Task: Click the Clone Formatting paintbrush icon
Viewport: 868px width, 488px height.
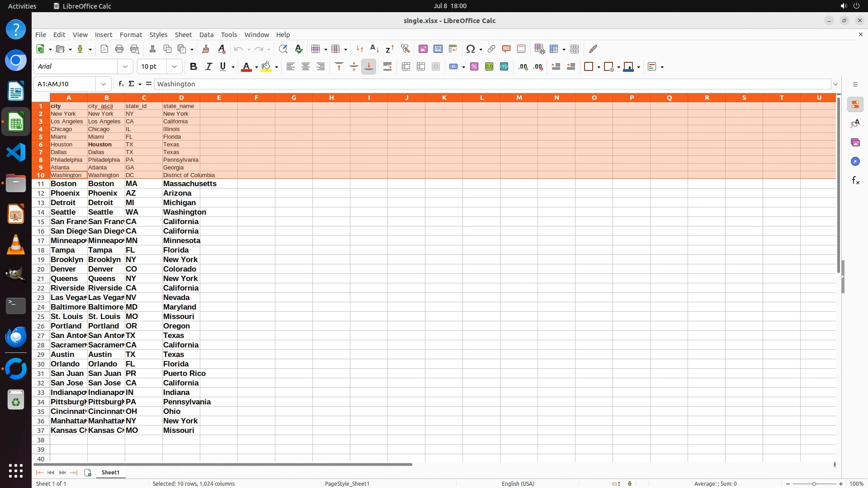Action: [x=206, y=49]
